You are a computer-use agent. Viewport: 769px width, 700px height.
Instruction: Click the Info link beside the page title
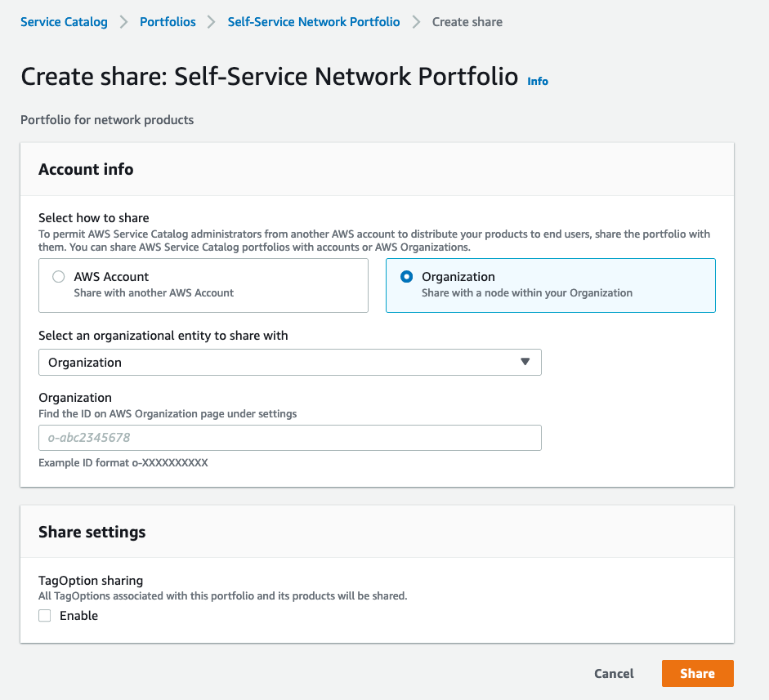[537, 81]
